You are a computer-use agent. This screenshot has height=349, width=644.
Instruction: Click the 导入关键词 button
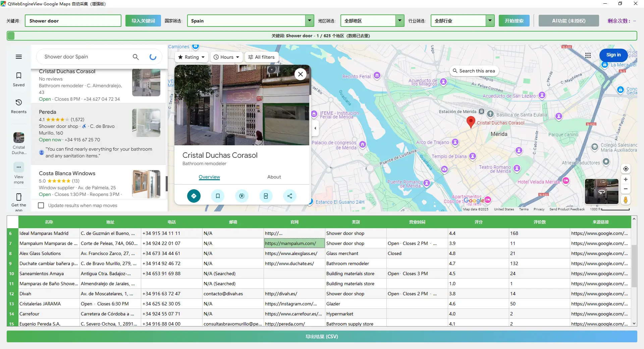coord(143,20)
